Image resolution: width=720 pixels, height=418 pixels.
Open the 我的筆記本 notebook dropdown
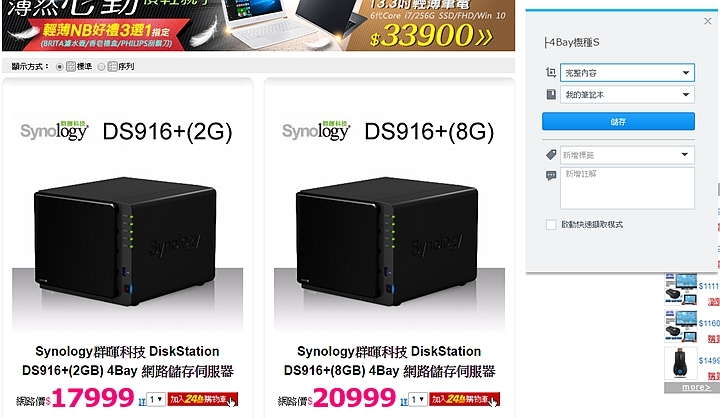coord(627,95)
